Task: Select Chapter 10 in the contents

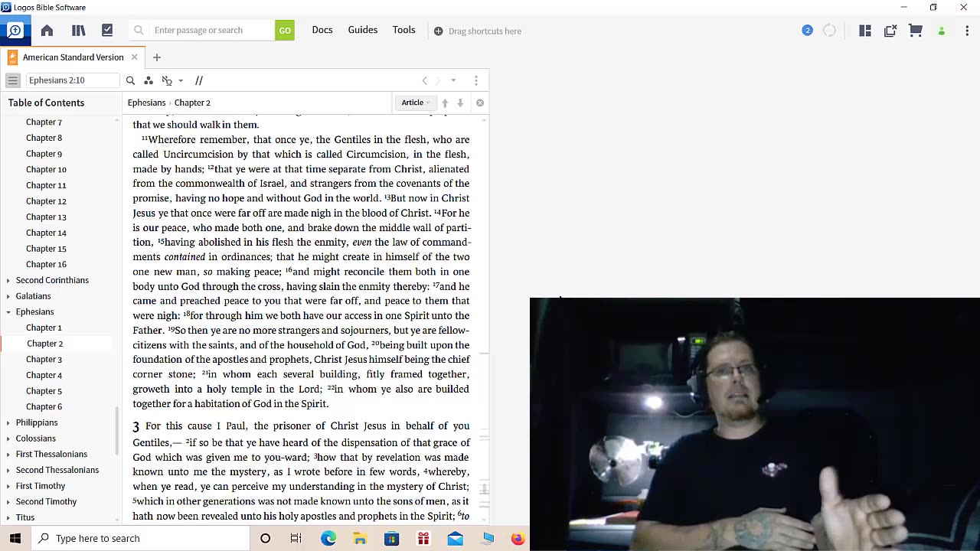Action: [x=46, y=169]
